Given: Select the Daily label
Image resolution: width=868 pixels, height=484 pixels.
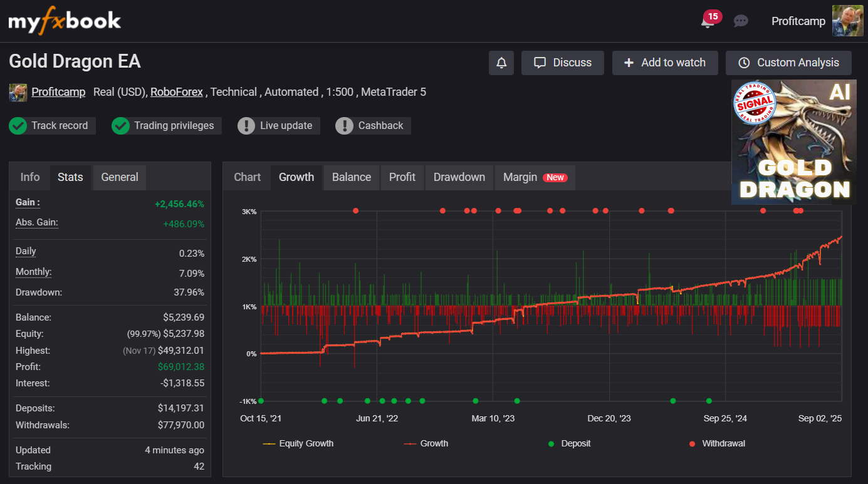Looking at the screenshot, I should pos(26,251).
